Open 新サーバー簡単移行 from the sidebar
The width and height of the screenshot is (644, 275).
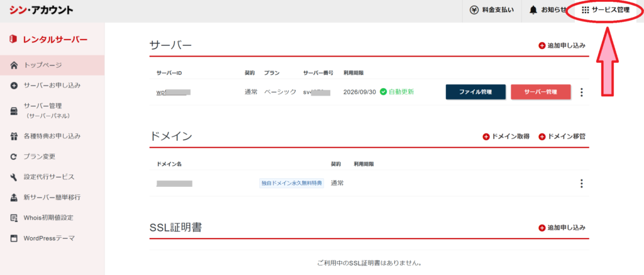tap(52, 197)
